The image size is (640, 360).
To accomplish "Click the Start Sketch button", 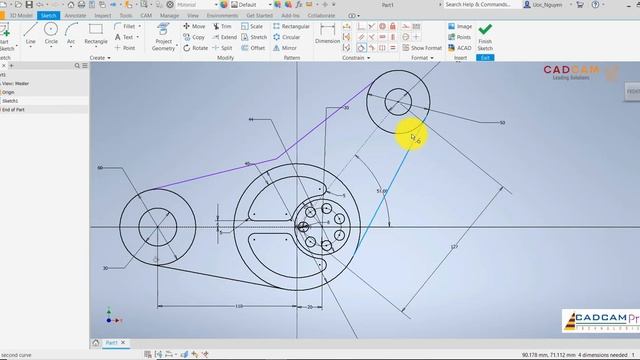I will (x=6, y=37).
